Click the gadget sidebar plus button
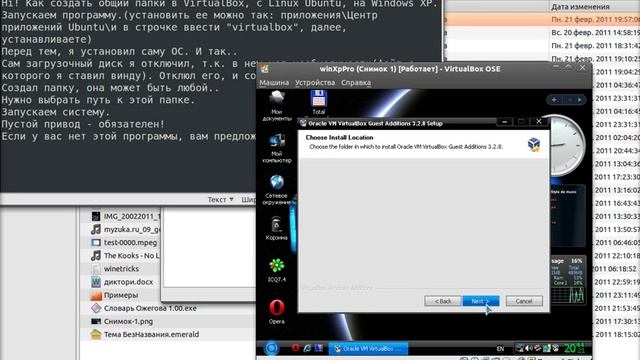This screenshot has width=640, height=360. tap(554, 100)
